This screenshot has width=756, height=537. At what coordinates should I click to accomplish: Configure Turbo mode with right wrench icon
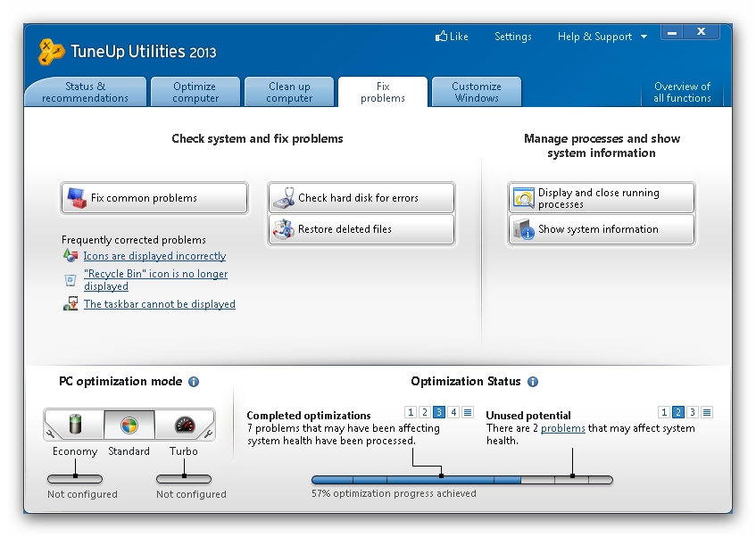tap(208, 434)
